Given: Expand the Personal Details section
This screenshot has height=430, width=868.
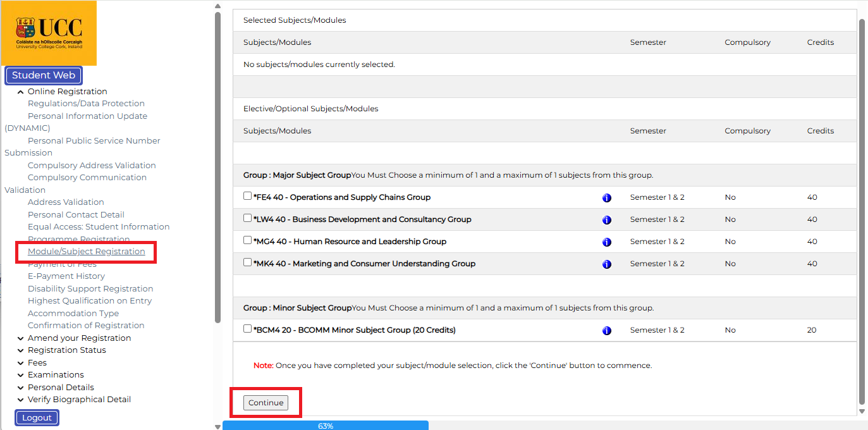Looking at the screenshot, I should (x=21, y=388).
